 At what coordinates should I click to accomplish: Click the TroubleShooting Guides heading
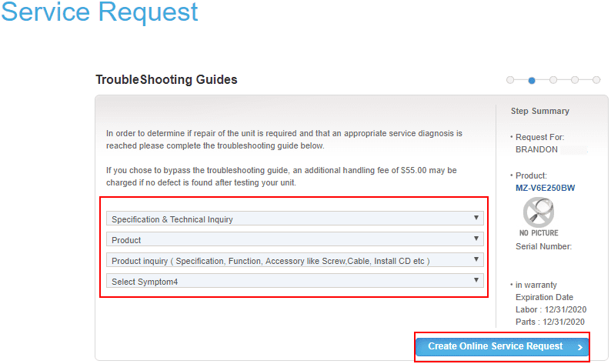point(166,79)
